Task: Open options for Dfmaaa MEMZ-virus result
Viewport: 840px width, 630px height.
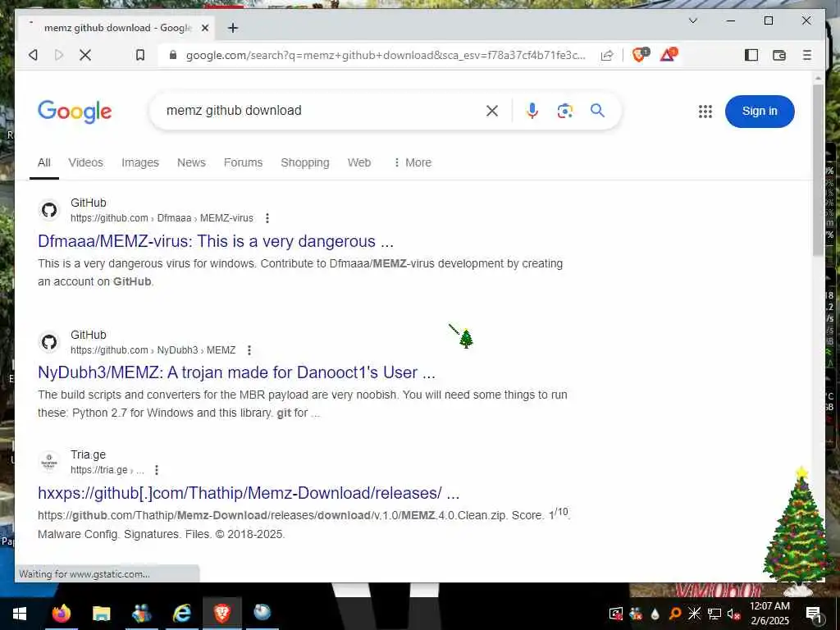Action: click(x=267, y=218)
